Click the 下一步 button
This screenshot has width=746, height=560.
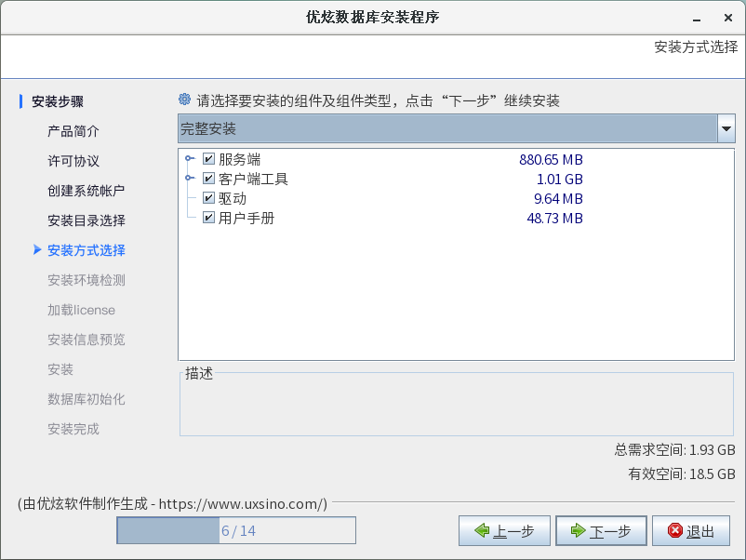[601, 531]
